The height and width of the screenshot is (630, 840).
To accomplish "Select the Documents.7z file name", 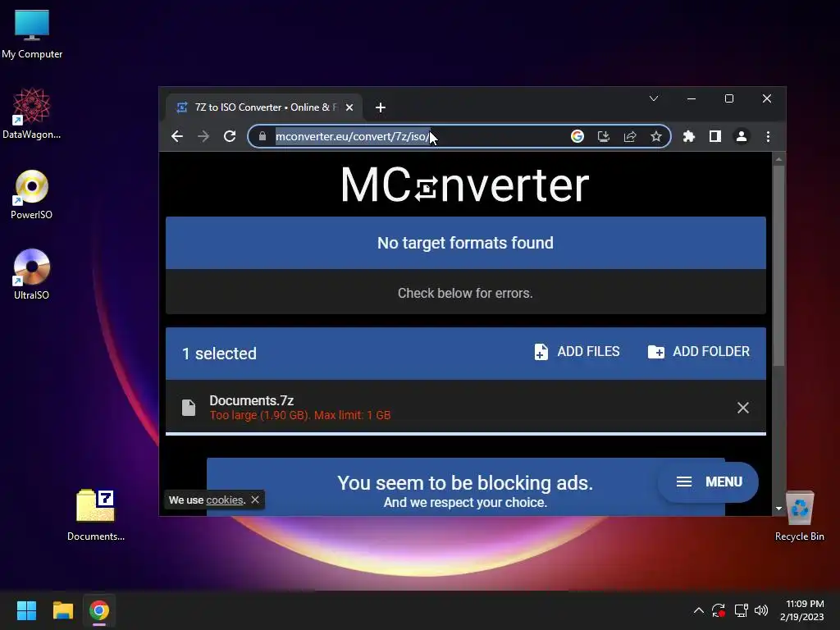I will (251, 400).
